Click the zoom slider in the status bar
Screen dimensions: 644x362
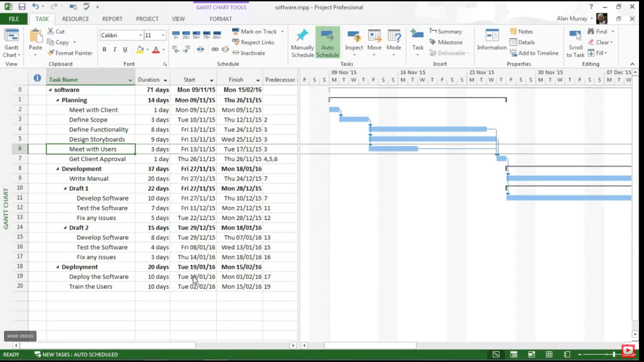click(613, 354)
